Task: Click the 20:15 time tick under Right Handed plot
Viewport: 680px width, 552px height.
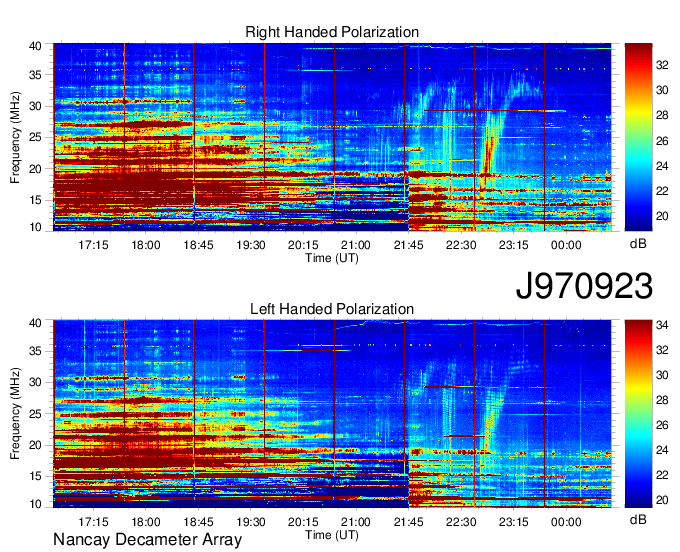Action: (303, 245)
